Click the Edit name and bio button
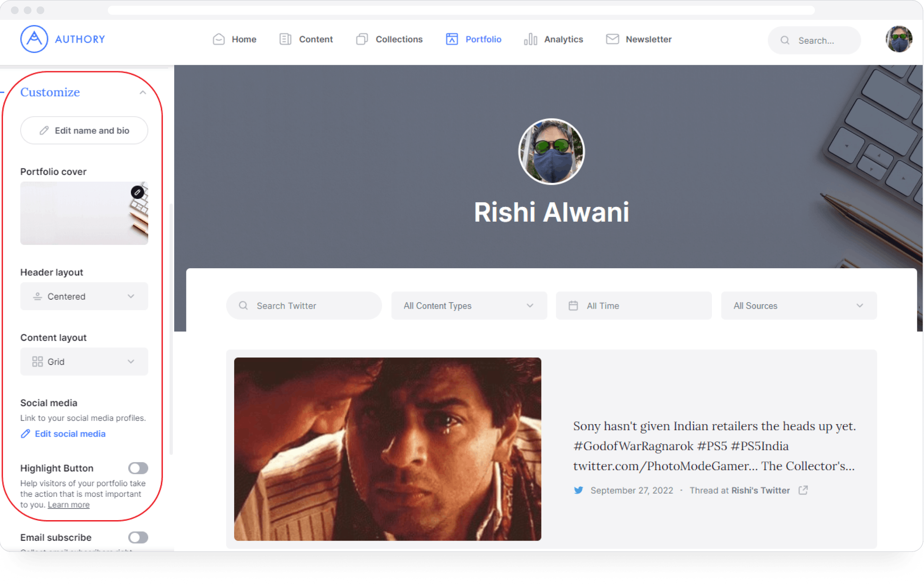The height and width of the screenshot is (584, 924). [85, 131]
